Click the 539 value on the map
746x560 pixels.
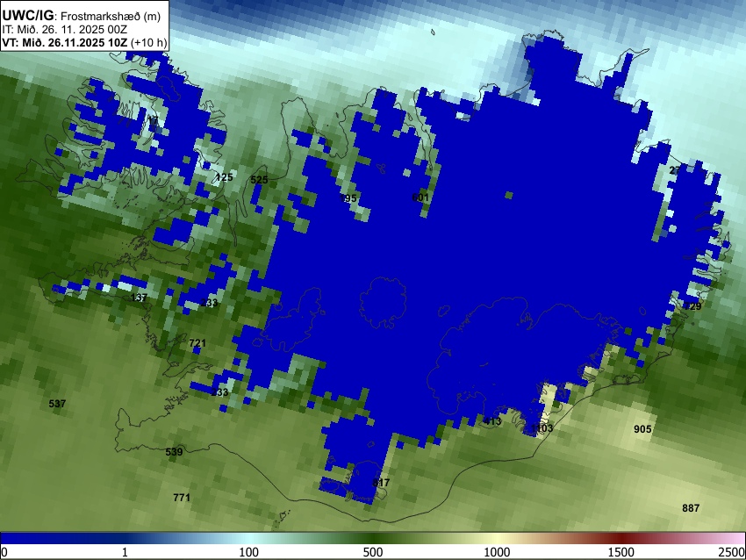(174, 451)
